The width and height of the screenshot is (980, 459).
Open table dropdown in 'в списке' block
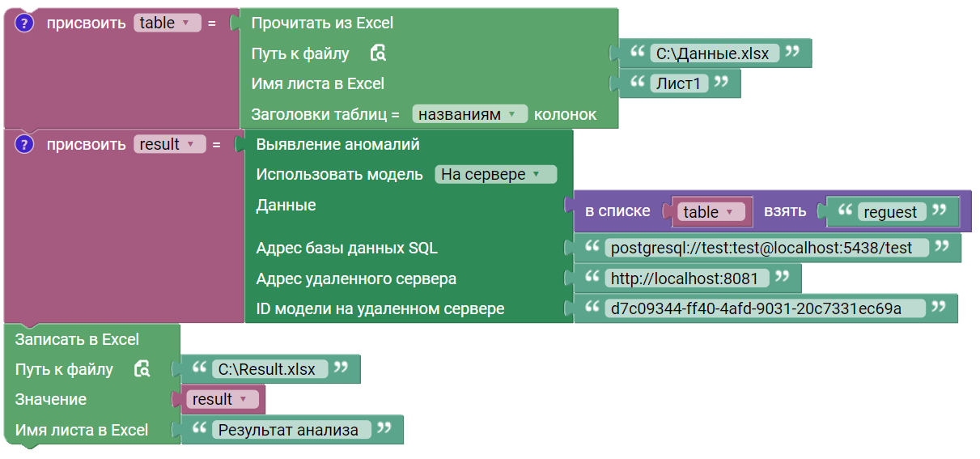click(x=712, y=212)
